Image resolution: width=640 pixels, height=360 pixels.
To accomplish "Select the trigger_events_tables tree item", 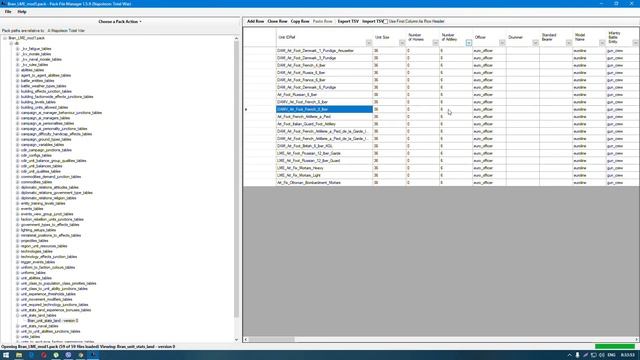I will click(x=38, y=262).
